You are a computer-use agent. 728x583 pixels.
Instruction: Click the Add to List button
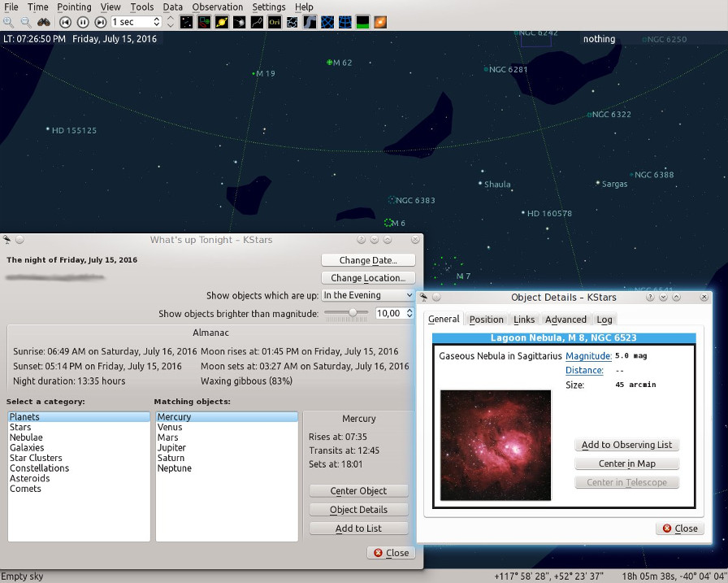pyautogui.click(x=358, y=529)
